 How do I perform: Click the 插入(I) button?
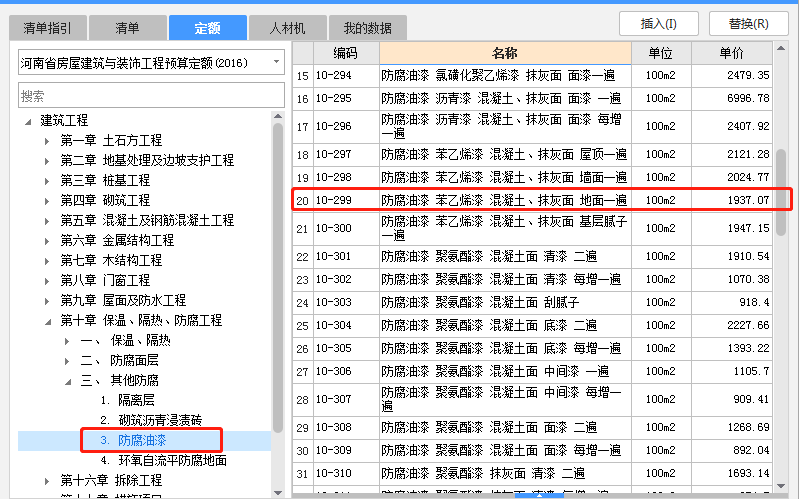pos(658,23)
